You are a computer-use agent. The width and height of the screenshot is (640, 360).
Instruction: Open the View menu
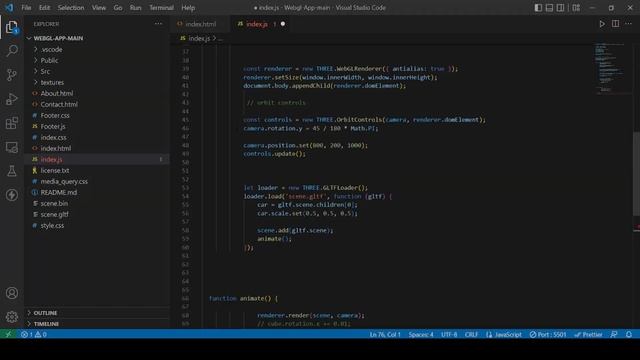pos(99,8)
